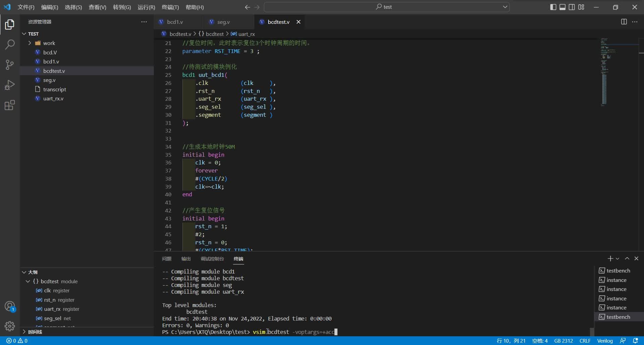
Task: Click the Accounts icon in activity bar
Action: [10, 306]
